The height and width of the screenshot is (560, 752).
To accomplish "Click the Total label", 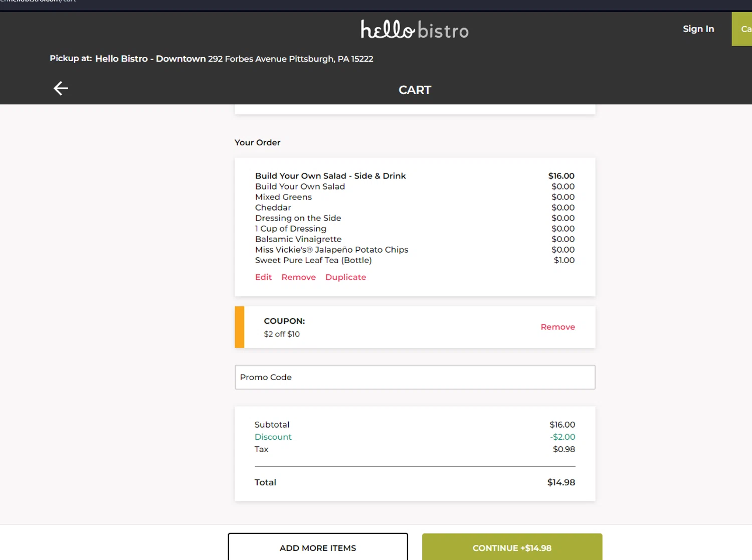I will [x=265, y=482].
